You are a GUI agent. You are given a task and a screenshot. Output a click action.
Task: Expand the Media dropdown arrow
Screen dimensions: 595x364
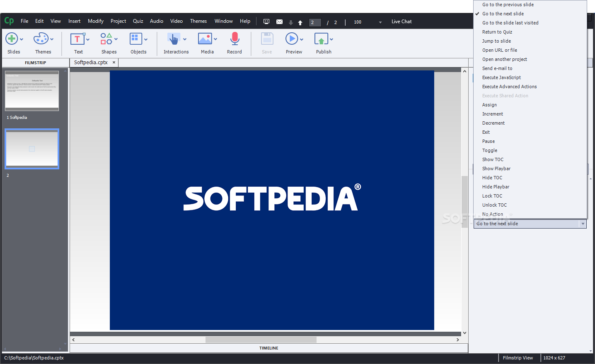(215, 39)
